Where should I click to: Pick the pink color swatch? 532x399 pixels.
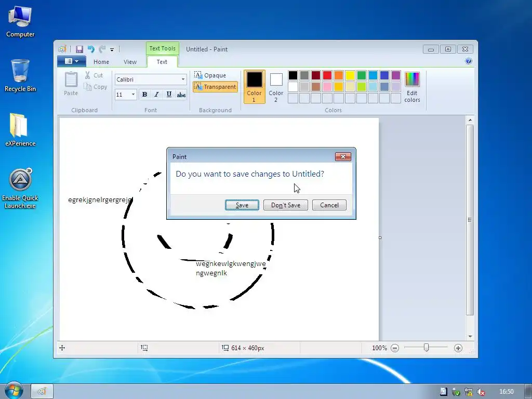(x=327, y=87)
